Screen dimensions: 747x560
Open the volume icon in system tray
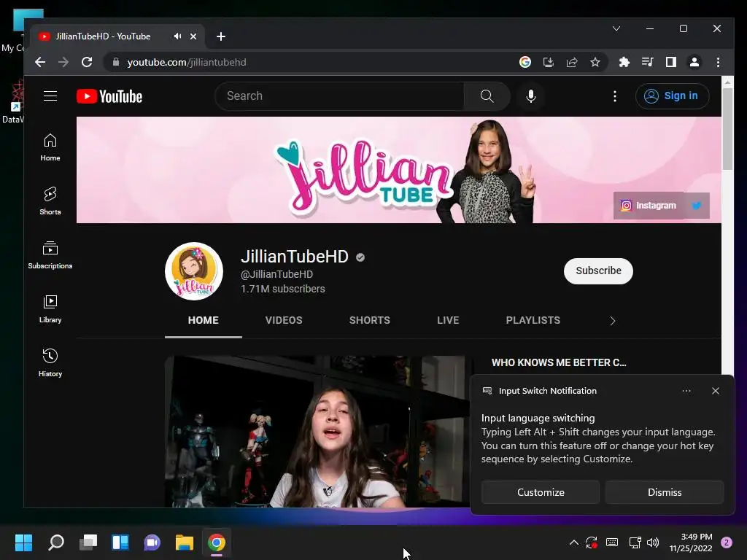pyautogui.click(x=653, y=542)
